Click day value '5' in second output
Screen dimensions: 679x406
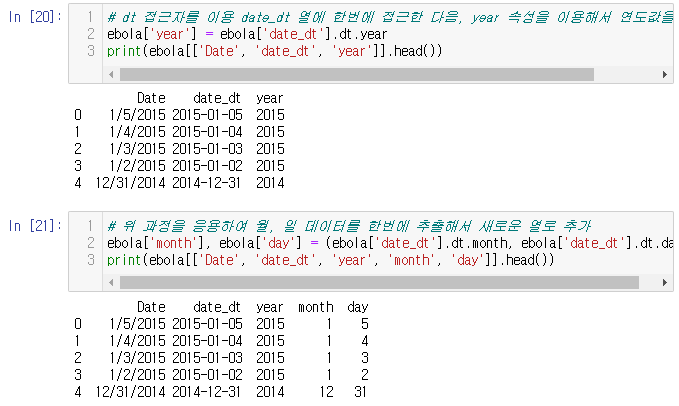click(365, 324)
